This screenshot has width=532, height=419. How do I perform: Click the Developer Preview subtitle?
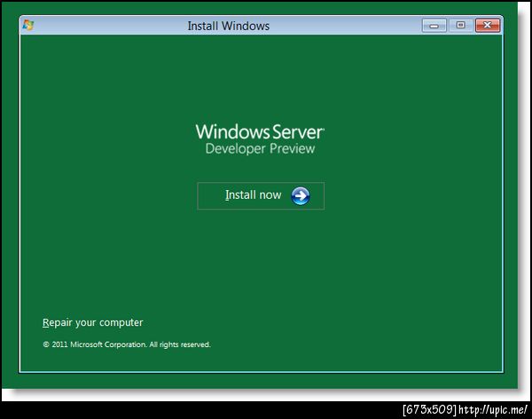(x=260, y=149)
